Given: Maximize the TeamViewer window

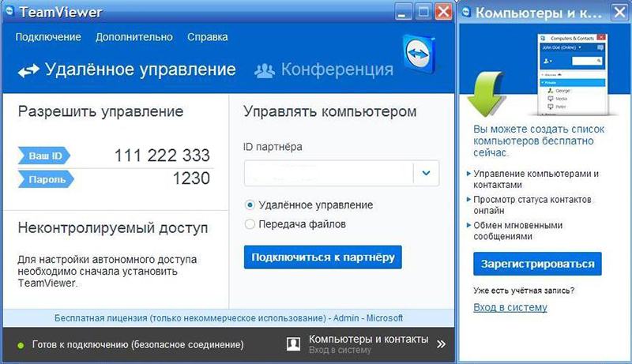Looking at the screenshot, I should tap(423, 11).
